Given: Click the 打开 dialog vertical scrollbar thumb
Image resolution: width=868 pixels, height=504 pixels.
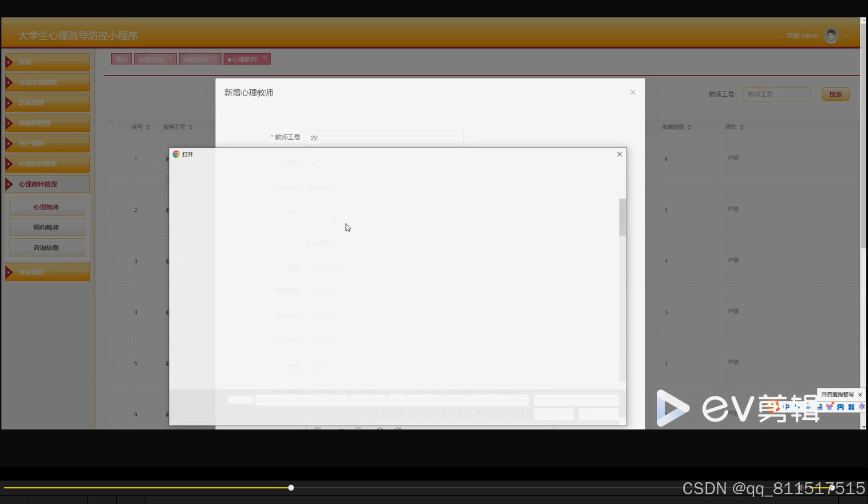Looking at the screenshot, I should (622, 217).
